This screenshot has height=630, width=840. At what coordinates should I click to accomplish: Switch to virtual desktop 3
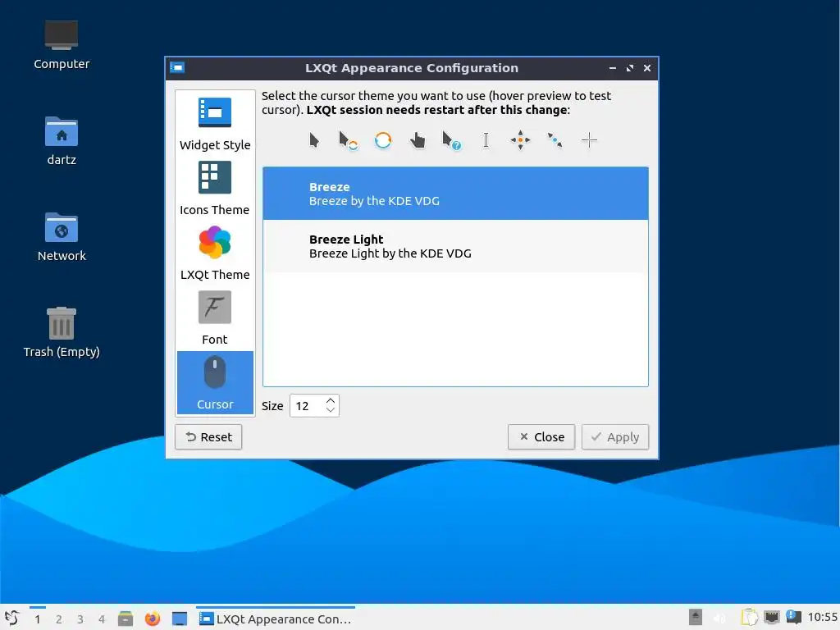click(x=80, y=619)
